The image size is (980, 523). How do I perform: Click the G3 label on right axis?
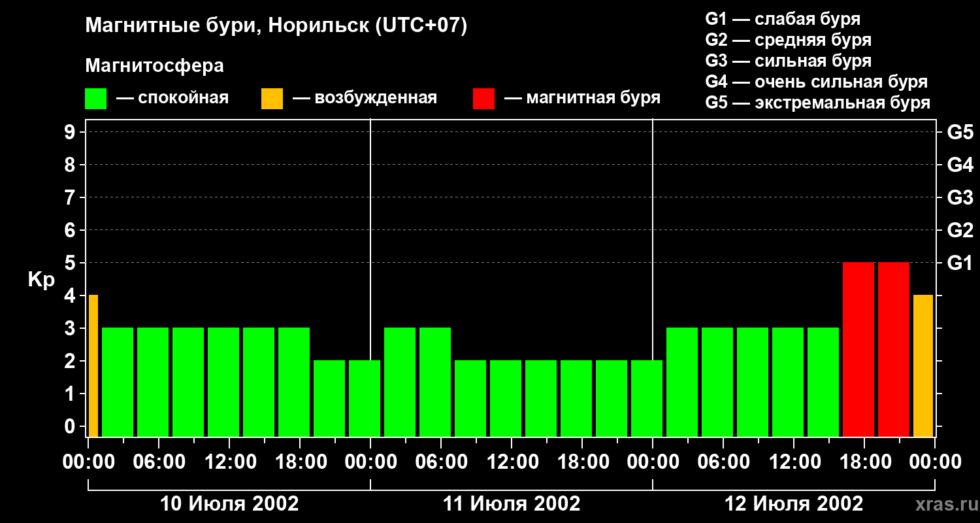point(960,197)
